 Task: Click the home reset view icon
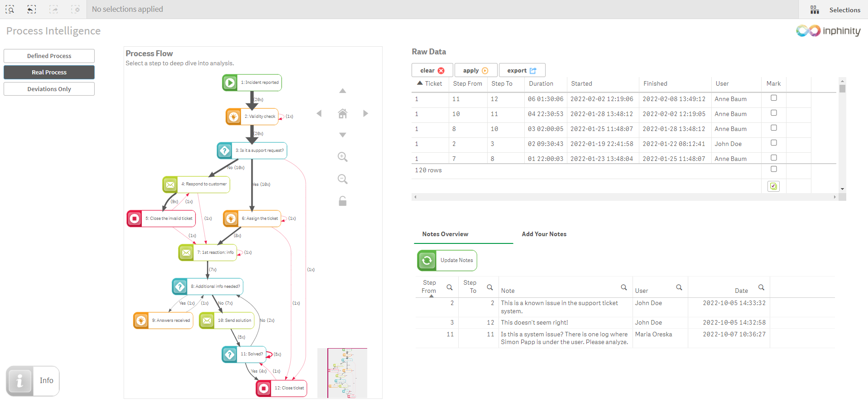[342, 113]
